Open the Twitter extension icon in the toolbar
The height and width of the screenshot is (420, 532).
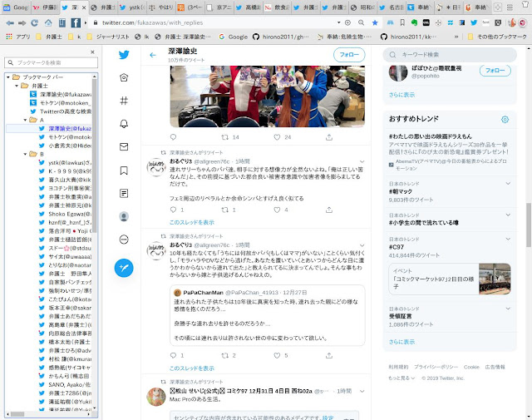pos(474,22)
